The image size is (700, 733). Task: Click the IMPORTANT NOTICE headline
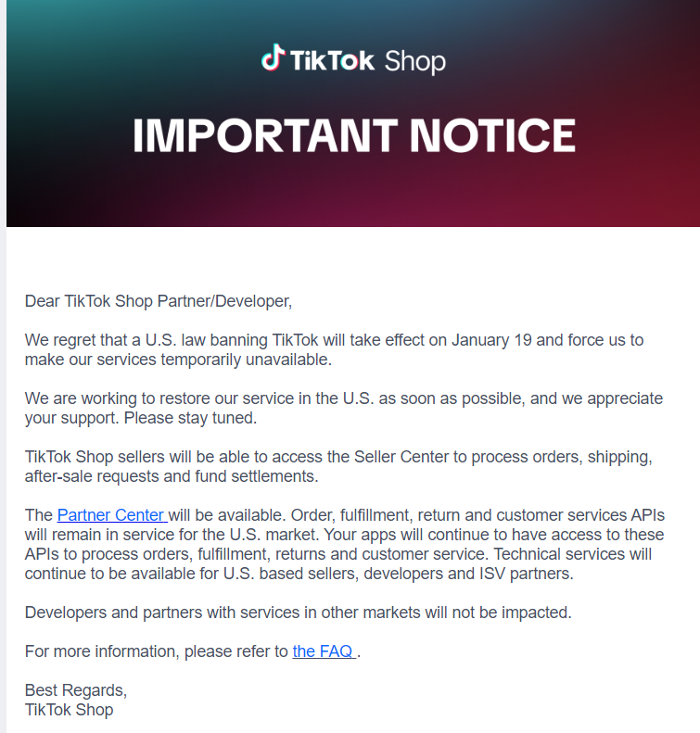354,135
